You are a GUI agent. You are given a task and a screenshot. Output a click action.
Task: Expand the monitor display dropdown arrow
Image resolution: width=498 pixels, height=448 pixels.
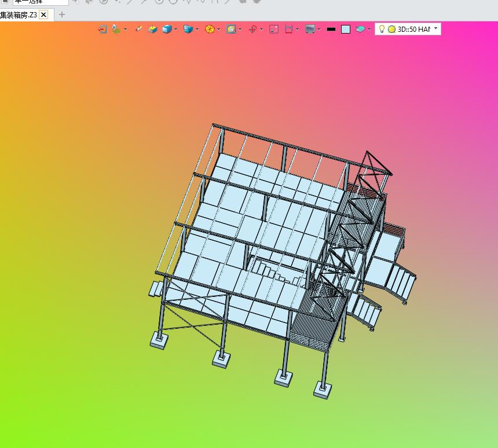pos(318,29)
